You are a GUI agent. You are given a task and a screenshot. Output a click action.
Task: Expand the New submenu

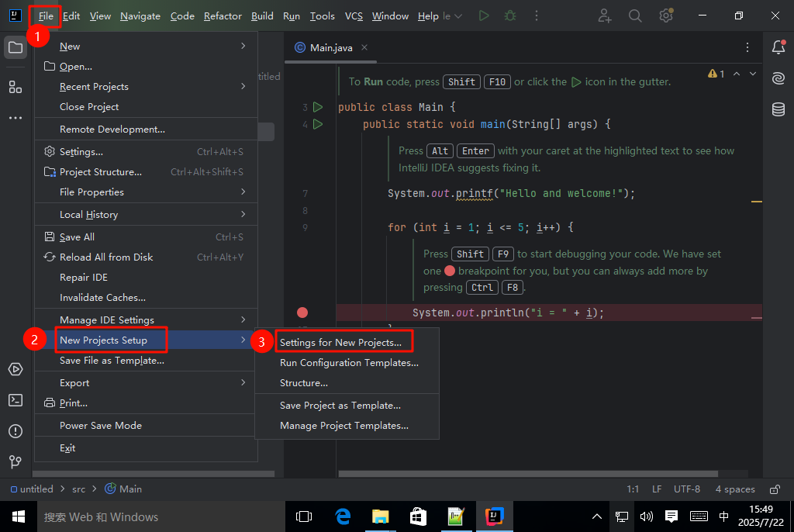click(146, 46)
